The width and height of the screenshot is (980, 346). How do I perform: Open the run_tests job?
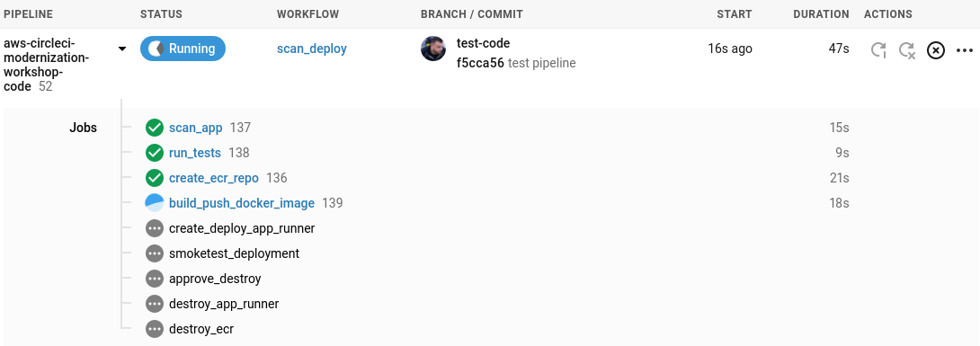[x=195, y=153]
